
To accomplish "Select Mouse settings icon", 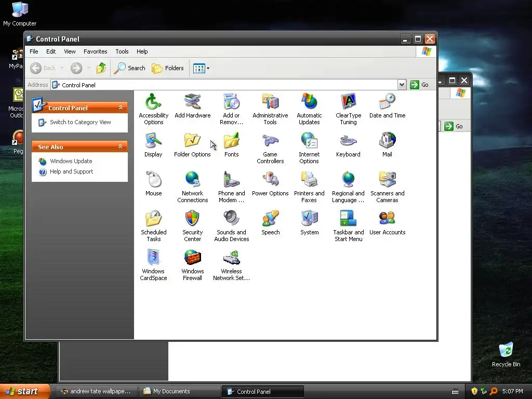I will point(153,179).
